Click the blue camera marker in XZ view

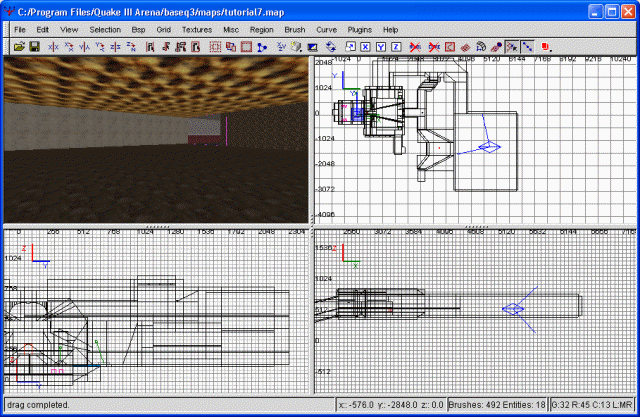(513, 309)
